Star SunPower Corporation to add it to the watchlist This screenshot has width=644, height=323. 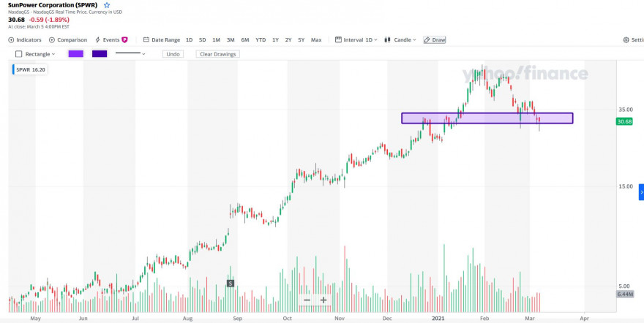(x=107, y=5)
